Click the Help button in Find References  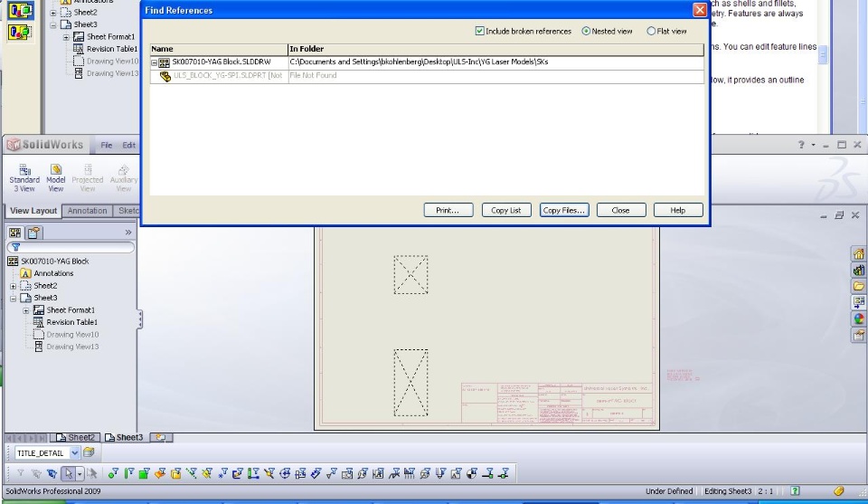pyautogui.click(x=677, y=211)
